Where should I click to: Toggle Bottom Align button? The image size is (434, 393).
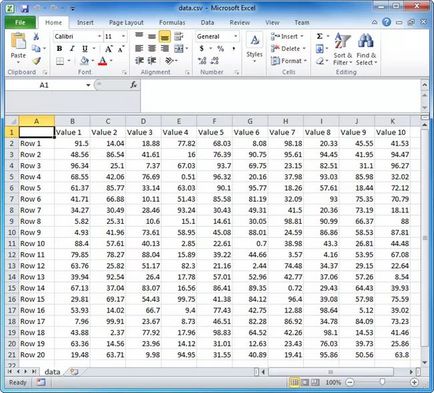[165, 36]
